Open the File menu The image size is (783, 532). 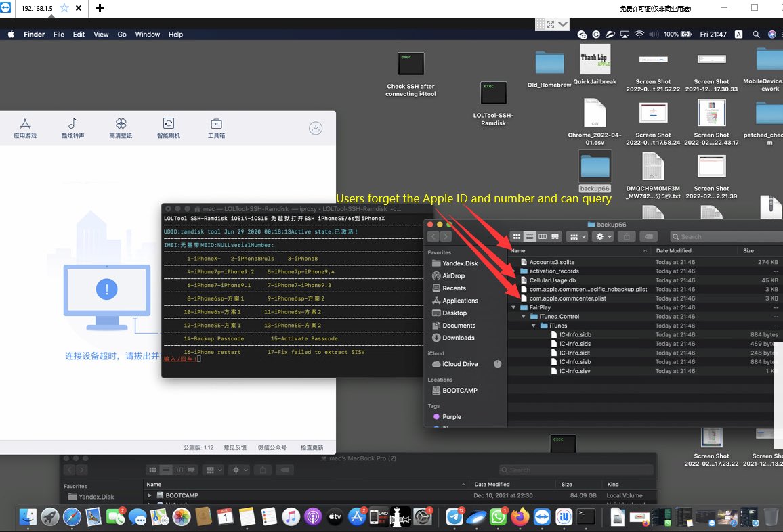[59, 34]
